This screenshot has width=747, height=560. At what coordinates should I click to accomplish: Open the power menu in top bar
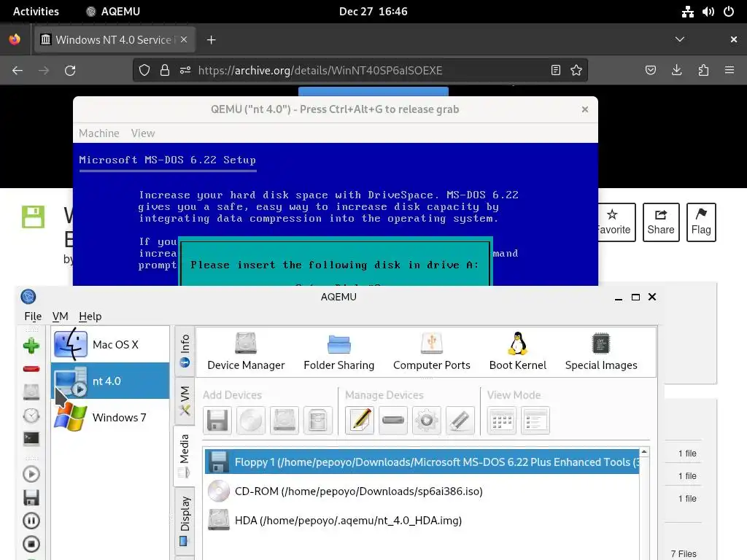[x=729, y=12]
